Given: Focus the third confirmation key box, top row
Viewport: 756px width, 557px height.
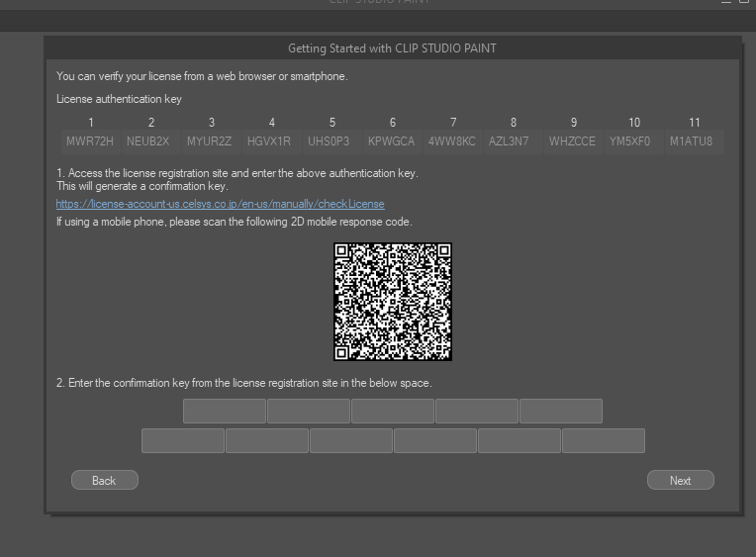Looking at the screenshot, I should pos(393,411).
